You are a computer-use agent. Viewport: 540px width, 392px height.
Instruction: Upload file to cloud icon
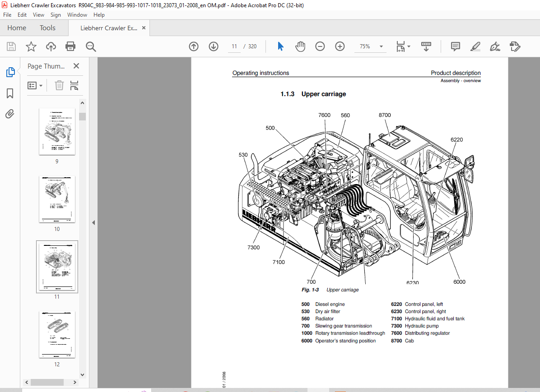51,46
